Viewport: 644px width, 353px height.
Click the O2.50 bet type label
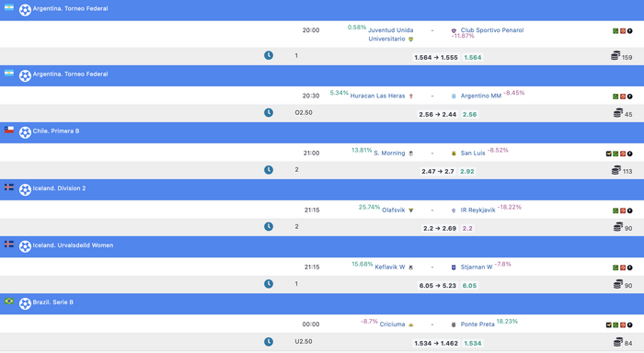coord(304,112)
